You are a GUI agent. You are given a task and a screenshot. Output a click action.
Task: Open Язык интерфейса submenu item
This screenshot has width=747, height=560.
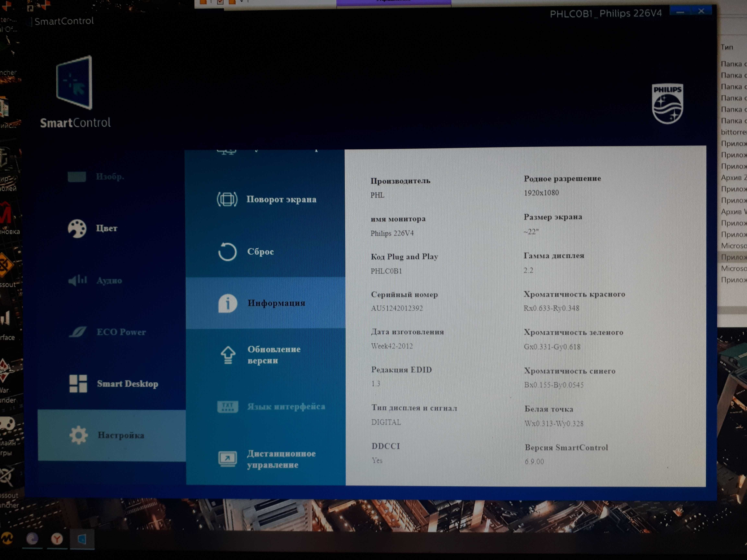266,407
